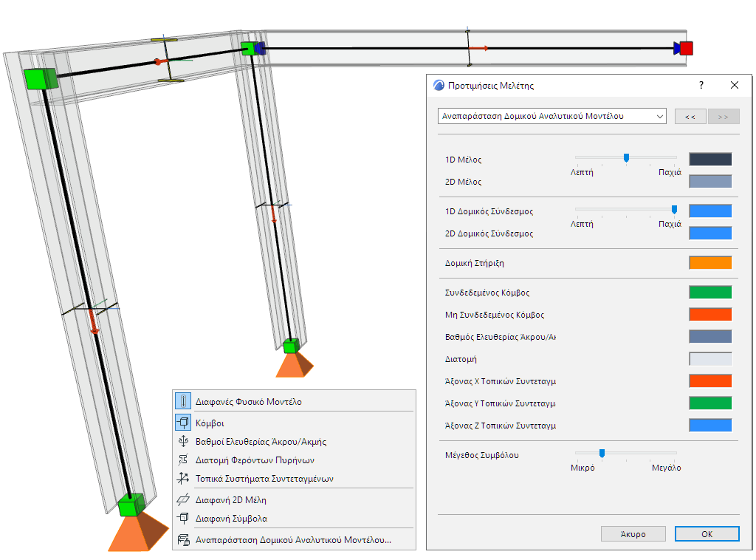Open Άξονας Z Τοπικών Συντεταγμ color swatch
Viewport: 756px width, 560px height.
(710, 425)
